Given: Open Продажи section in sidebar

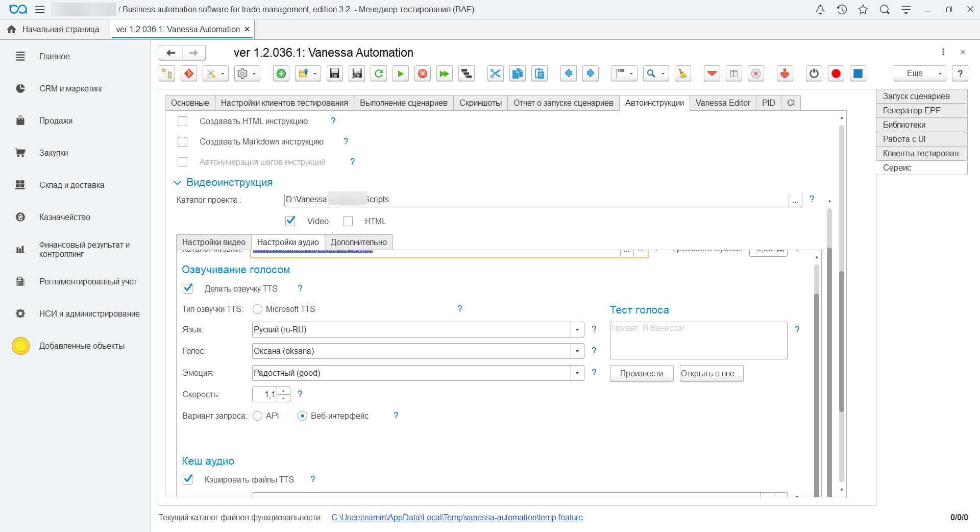Looking at the screenshot, I should tap(56, 121).
